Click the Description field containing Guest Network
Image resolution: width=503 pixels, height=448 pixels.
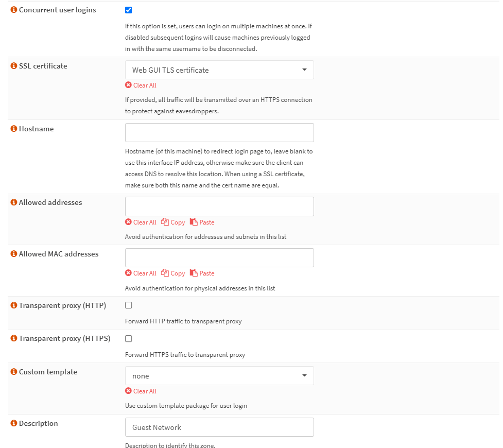[x=219, y=427]
